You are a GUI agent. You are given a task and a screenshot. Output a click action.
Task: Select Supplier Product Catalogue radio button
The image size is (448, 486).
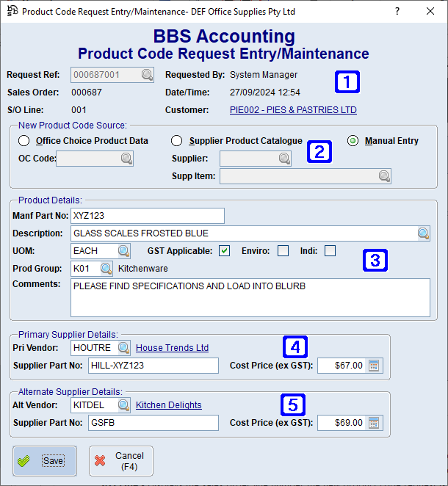point(176,141)
